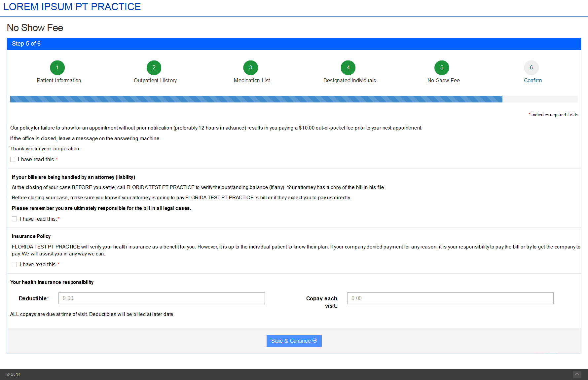Open the LOREM IPSUM PT PRACTICE header link
Viewport: 588px width, 380px height.
[x=72, y=7]
